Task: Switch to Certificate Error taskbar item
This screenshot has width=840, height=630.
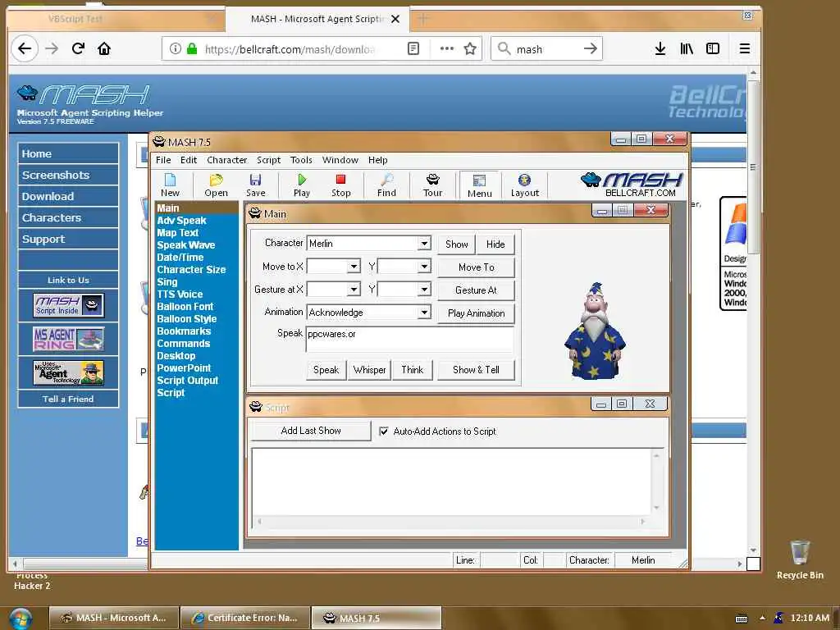Action: point(246,618)
